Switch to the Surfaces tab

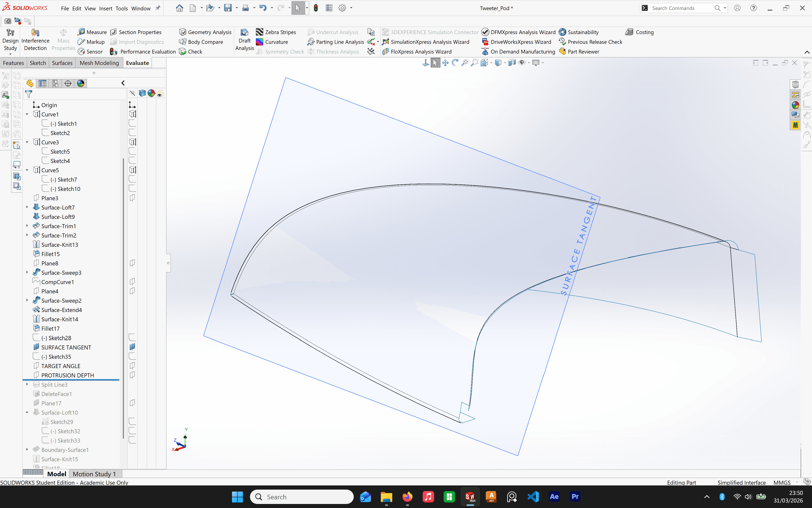pos(62,63)
